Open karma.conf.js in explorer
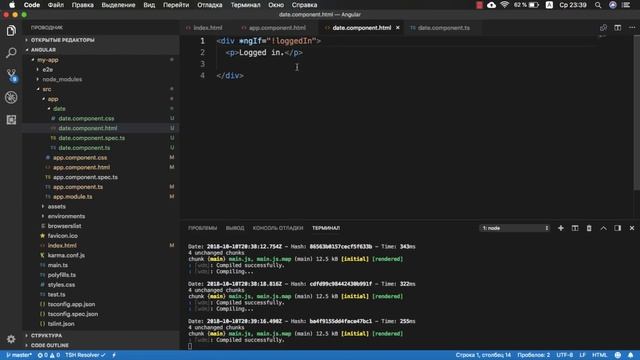Screen dimensions: 640x360 pos(66,256)
